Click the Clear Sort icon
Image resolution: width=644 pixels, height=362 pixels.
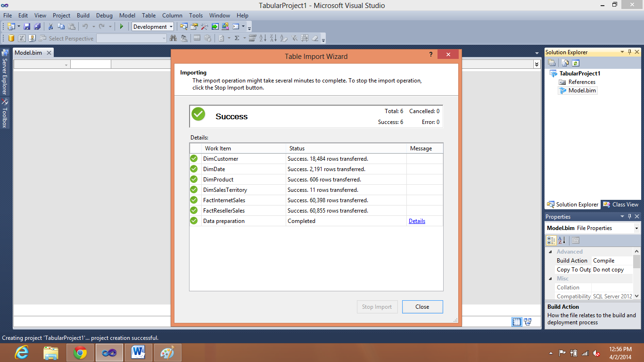pos(284,38)
